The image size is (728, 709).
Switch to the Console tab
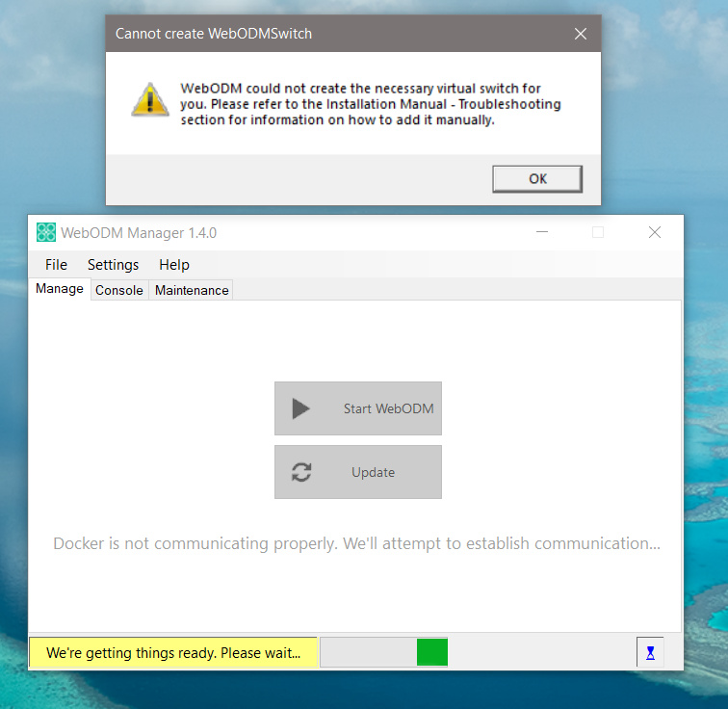click(x=119, y=290)
